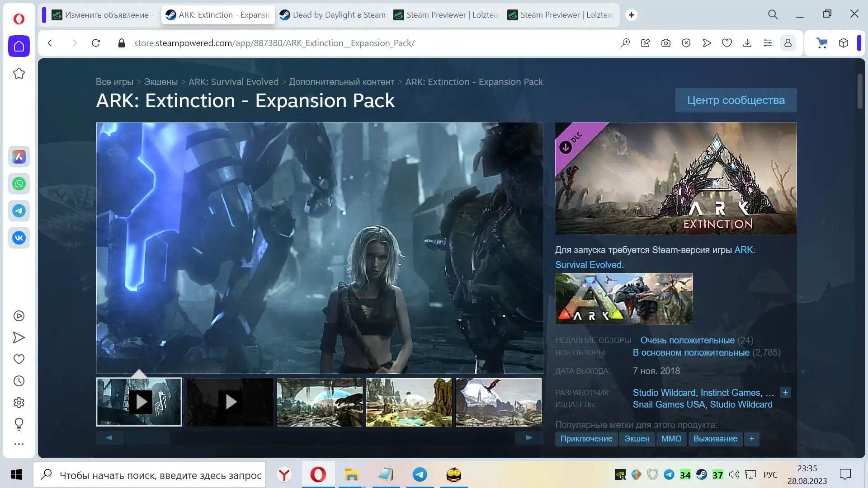Open profile account icon in toolbar
This screenshot has height=488, width=868.
pos(788,43)
